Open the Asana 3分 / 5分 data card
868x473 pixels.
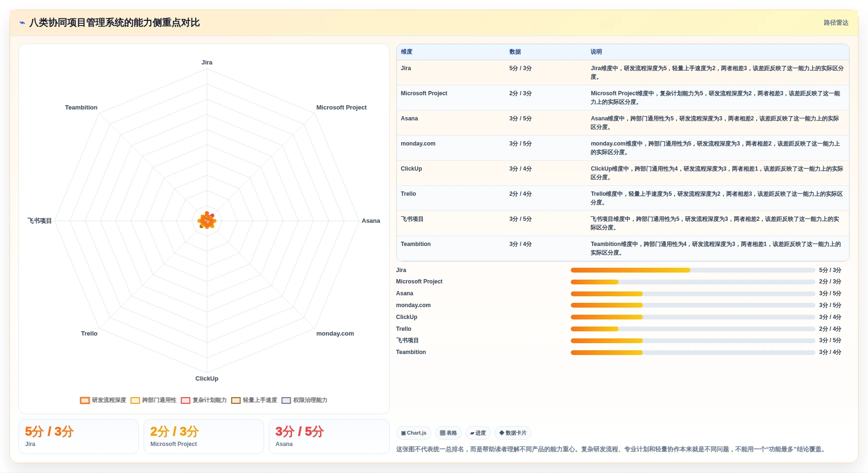click(329, 437)
